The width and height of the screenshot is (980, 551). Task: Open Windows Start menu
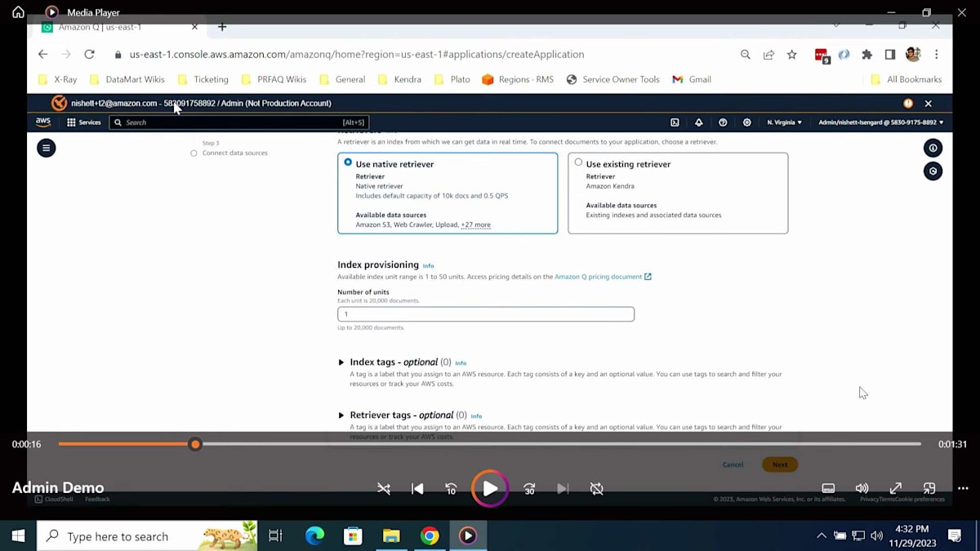pos(18,536)
